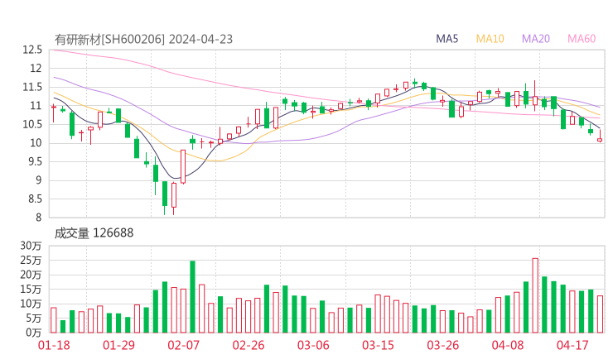The height and width of the screenshot is (364, 613).
Task: Click the 03-15 date label
Action: coord(378,345)
